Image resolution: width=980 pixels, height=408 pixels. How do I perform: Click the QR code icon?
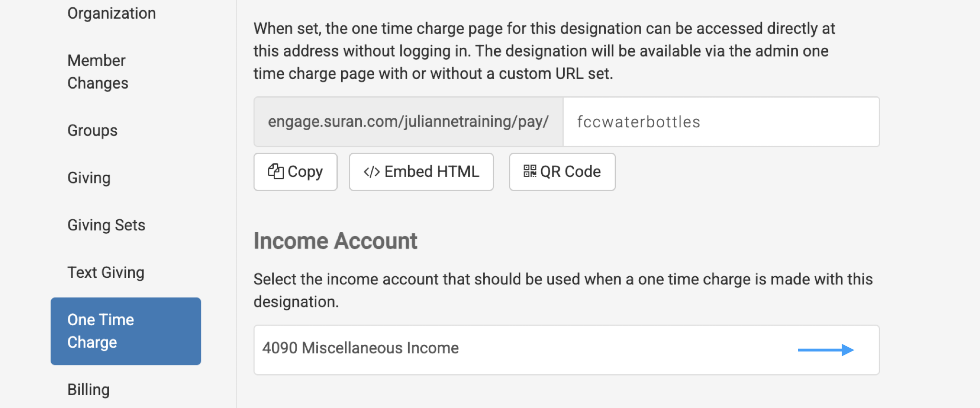tap(530, 171)
